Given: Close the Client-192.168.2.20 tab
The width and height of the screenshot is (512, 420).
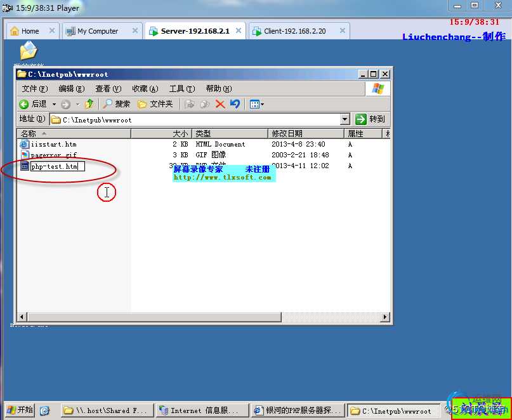Looking at the screenshot, I should (342, 30).
